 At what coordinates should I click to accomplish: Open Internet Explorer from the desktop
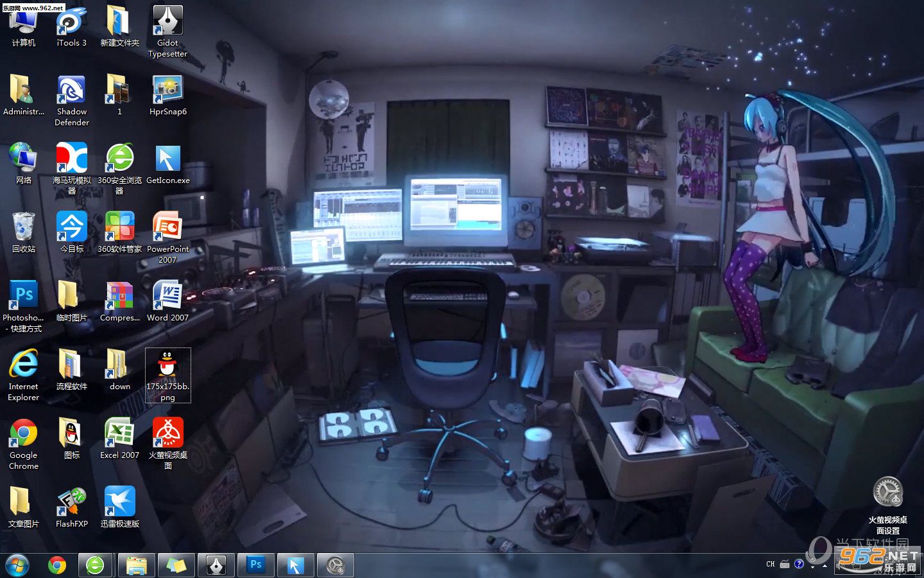point(24,375)
